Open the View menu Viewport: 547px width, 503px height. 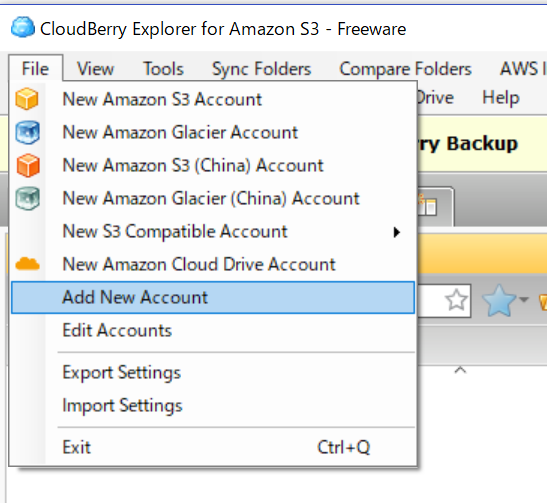click(x=95, y=69)
